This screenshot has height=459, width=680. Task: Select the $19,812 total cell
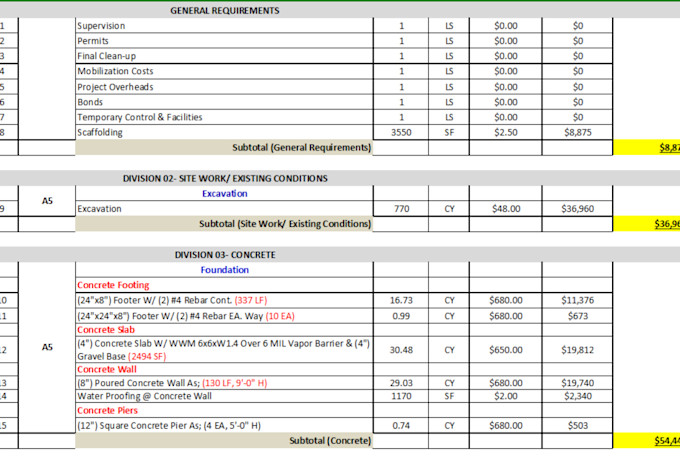577,350
